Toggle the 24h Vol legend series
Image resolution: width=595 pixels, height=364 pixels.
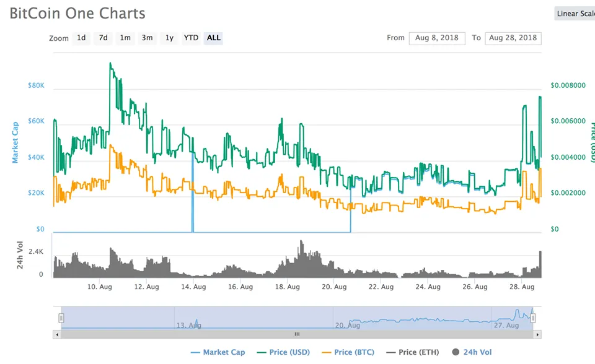472,352
